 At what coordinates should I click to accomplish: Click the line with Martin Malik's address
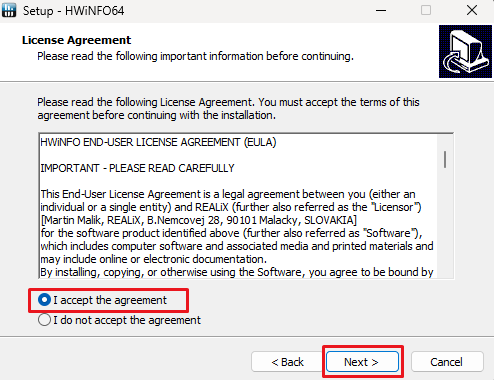pos(199,220)
